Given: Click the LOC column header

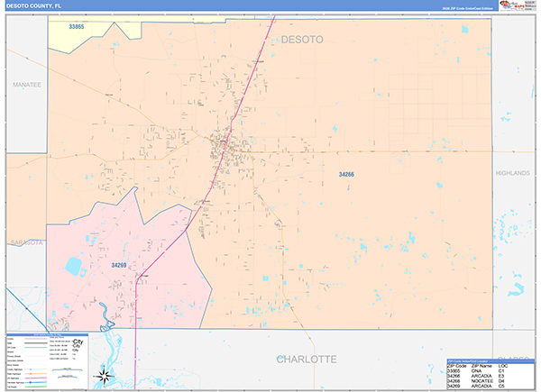Looking at the screenshot, I should 503,366.
